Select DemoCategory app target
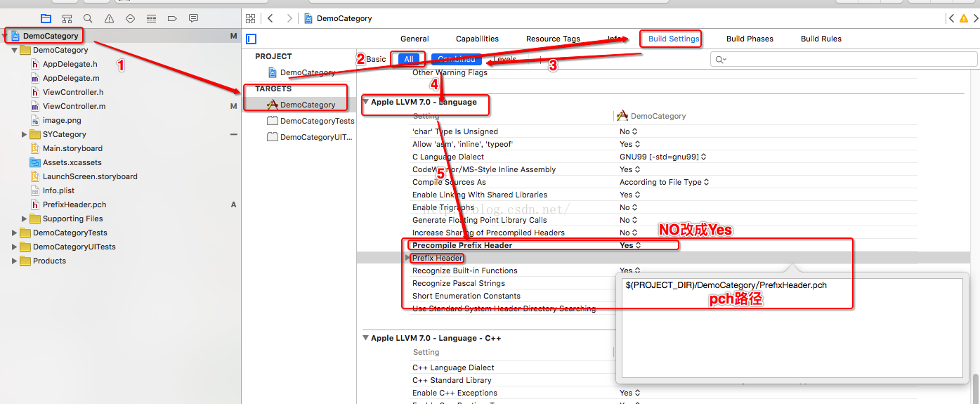 click(x=301, y=105)
